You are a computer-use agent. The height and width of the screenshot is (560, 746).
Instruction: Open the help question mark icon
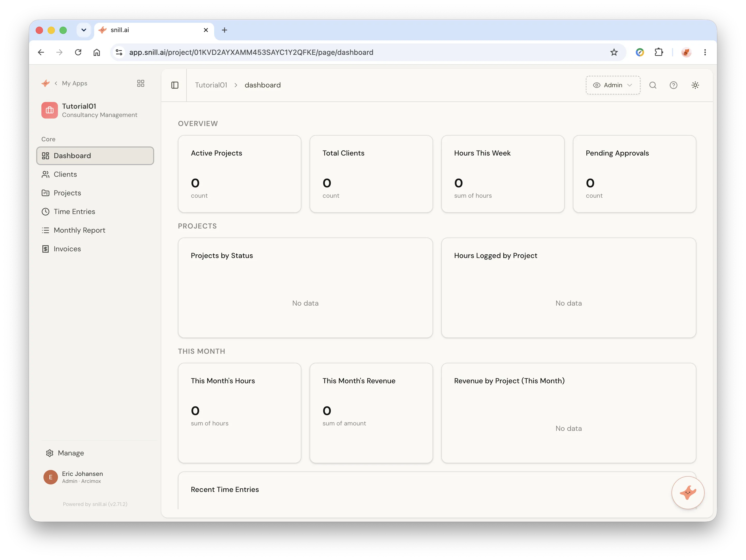673,85
